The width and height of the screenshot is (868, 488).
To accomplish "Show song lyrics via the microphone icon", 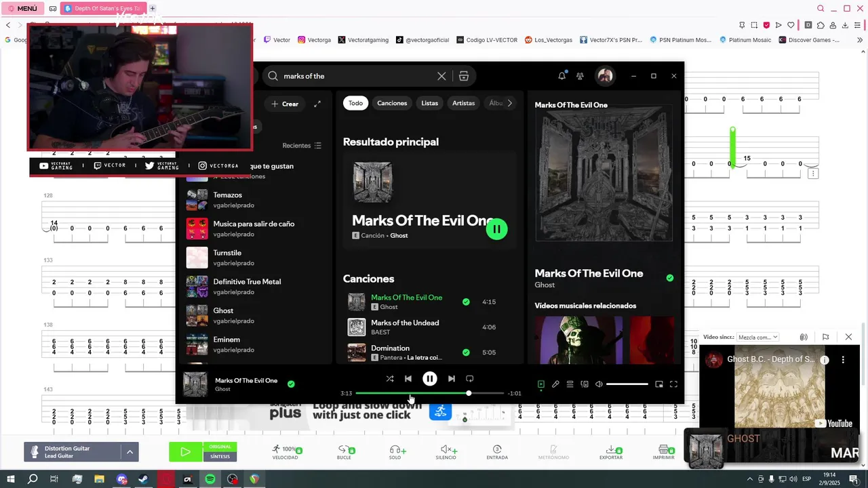I will coord(555,384).
